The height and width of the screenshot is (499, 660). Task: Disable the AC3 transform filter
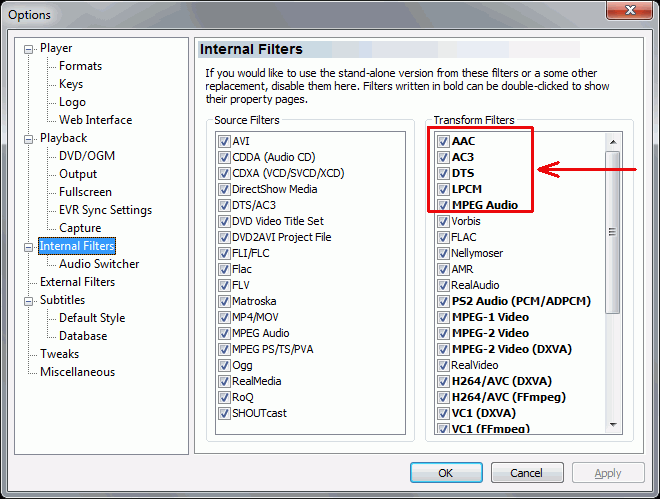[443, 157]
